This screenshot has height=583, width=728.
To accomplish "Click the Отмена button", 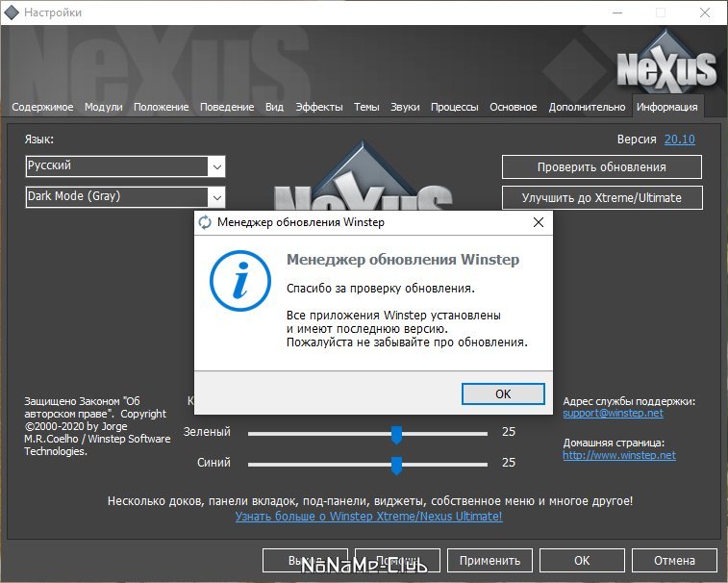I will click(674, 561).
